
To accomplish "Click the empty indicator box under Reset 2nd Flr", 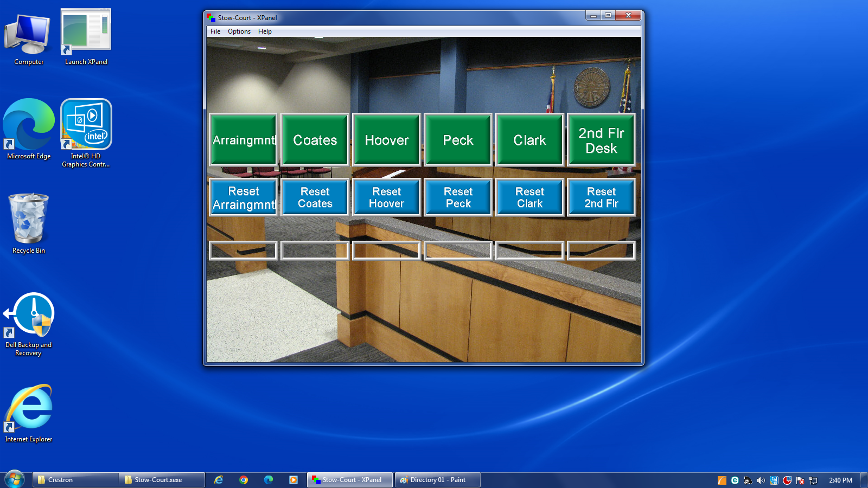I will click(601, 251).
